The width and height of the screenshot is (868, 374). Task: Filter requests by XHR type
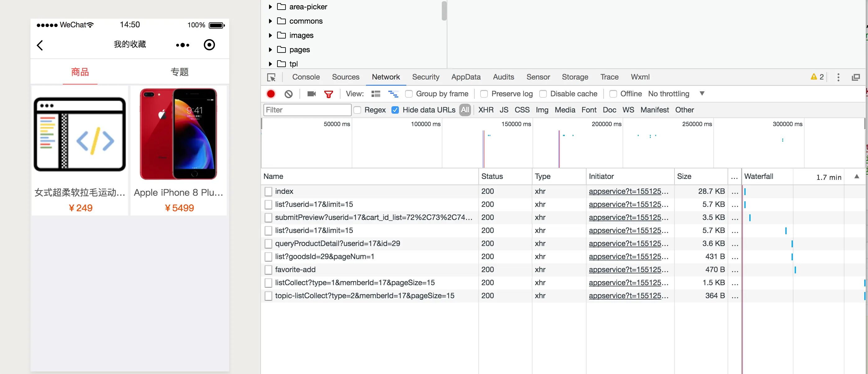click(x=486, y=110)
